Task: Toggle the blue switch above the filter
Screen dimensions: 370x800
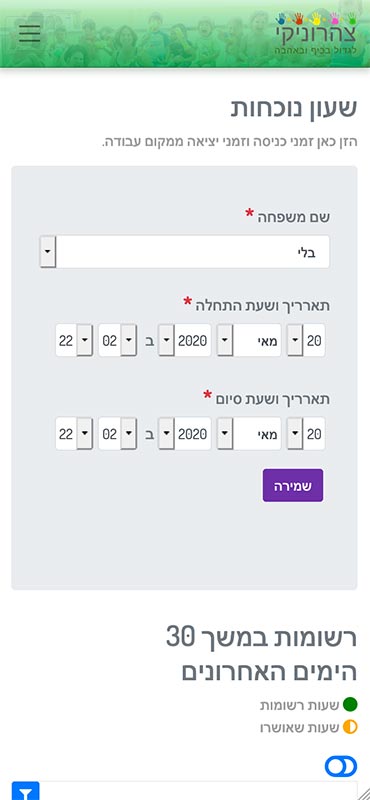Action: coord(341,766)
